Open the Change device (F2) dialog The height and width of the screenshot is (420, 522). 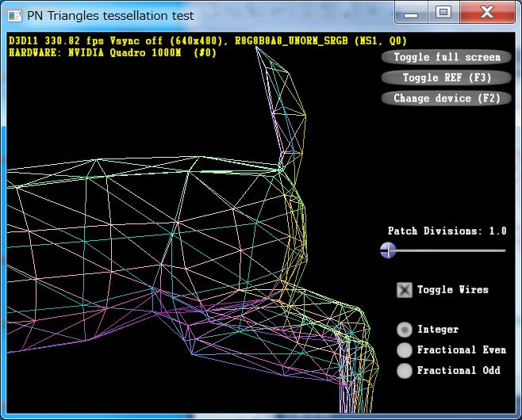tap(447, 98)
